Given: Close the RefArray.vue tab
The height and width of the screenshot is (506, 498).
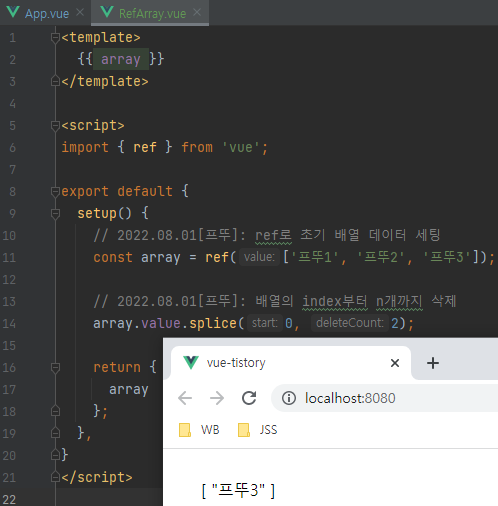Looking at the screenshot, I should [x=197, y=12].
